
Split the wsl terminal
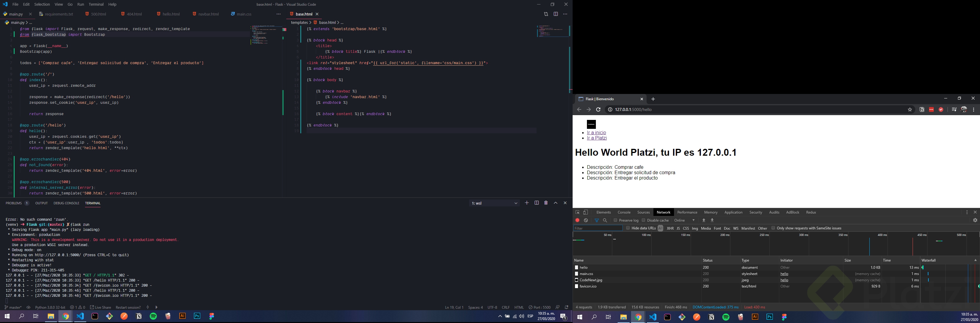537,203
